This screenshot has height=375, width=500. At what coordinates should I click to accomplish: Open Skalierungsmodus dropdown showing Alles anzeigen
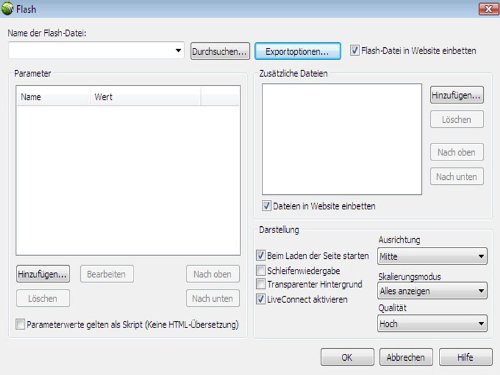(432, 291)
